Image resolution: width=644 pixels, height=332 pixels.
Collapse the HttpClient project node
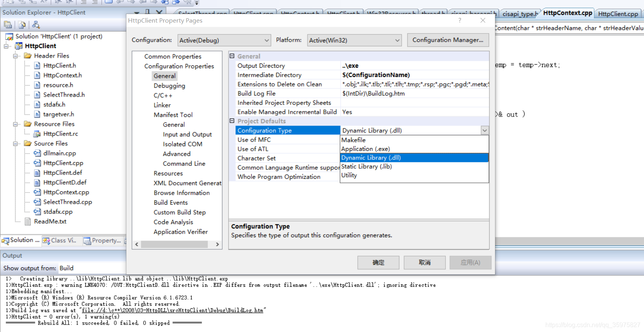tap(6, 46)
